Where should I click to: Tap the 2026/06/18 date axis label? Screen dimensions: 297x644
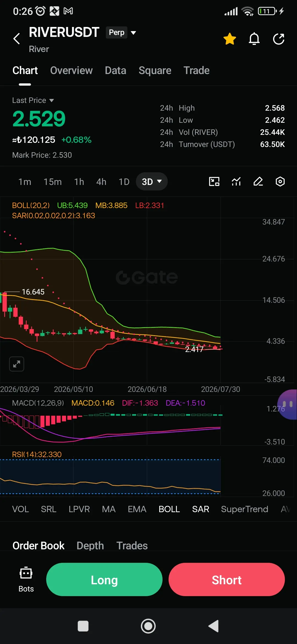point(147,389)
